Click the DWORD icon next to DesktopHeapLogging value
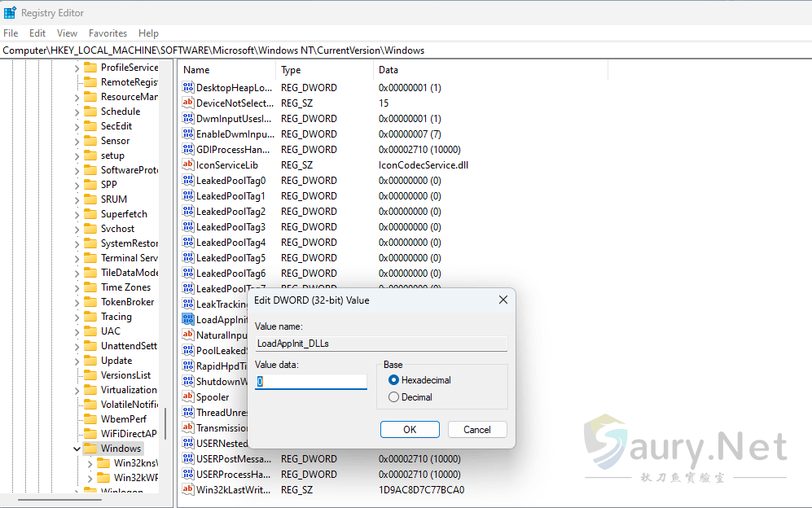The height and width of the screenshot is (508, 812). tap(188, 88)
